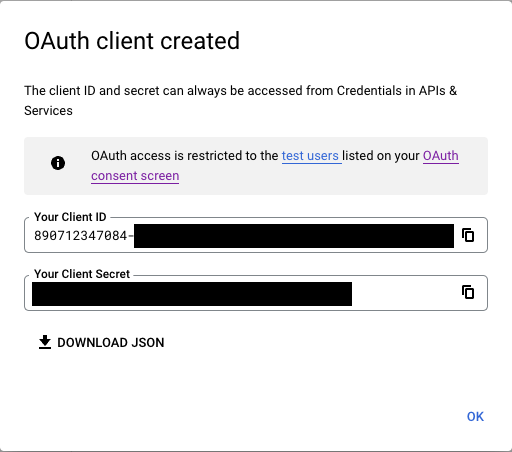Confirm the dialog with the OK button
Screen dimensions: 512x452
tap(475, 416)
